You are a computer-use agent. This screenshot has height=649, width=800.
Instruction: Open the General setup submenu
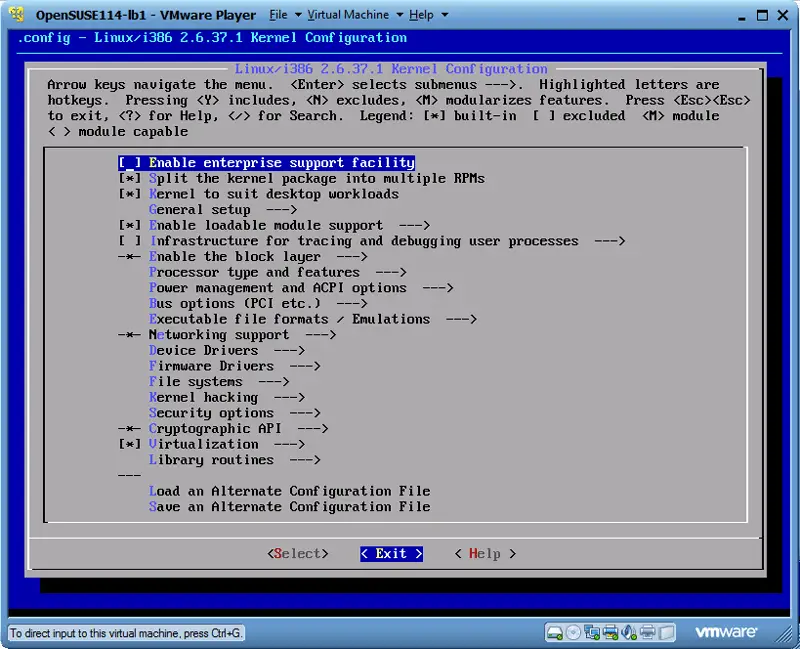point(223,210)
